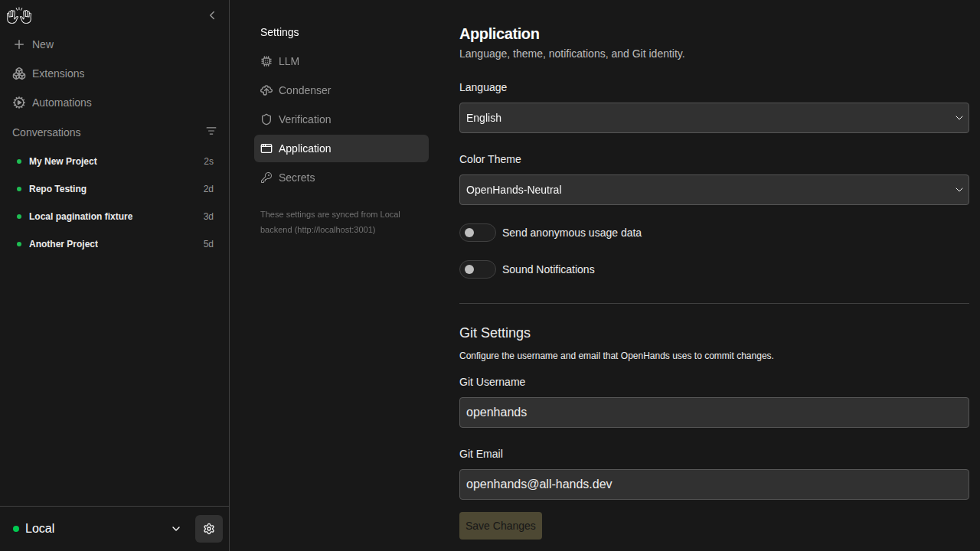
Task: Open Local pagination fixture conversation
Action: 115,217
